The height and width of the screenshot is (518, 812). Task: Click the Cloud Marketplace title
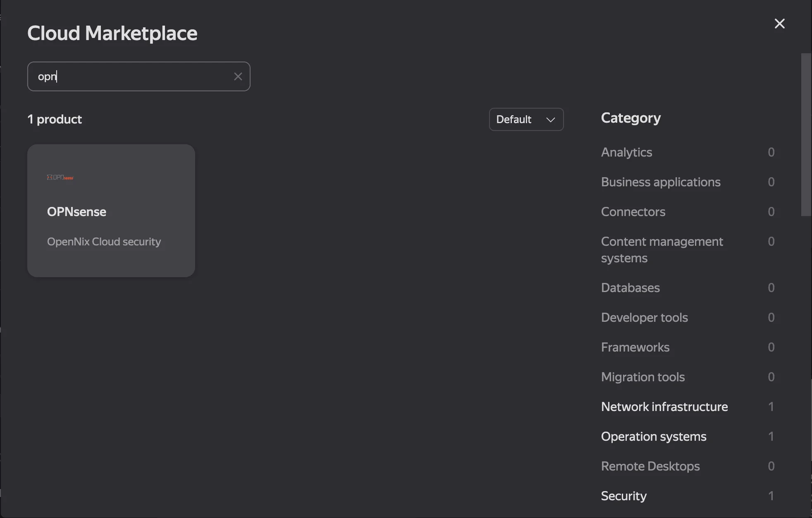point(112,33)
